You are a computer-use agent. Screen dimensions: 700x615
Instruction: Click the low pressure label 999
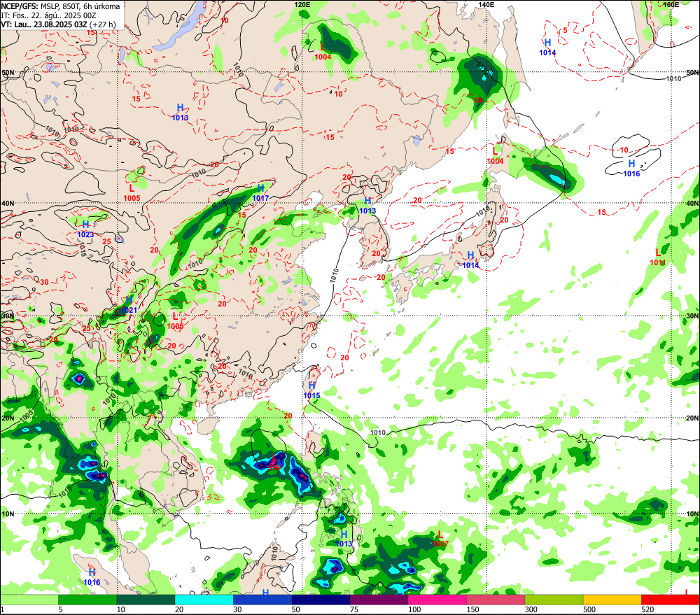click(274, 467)
